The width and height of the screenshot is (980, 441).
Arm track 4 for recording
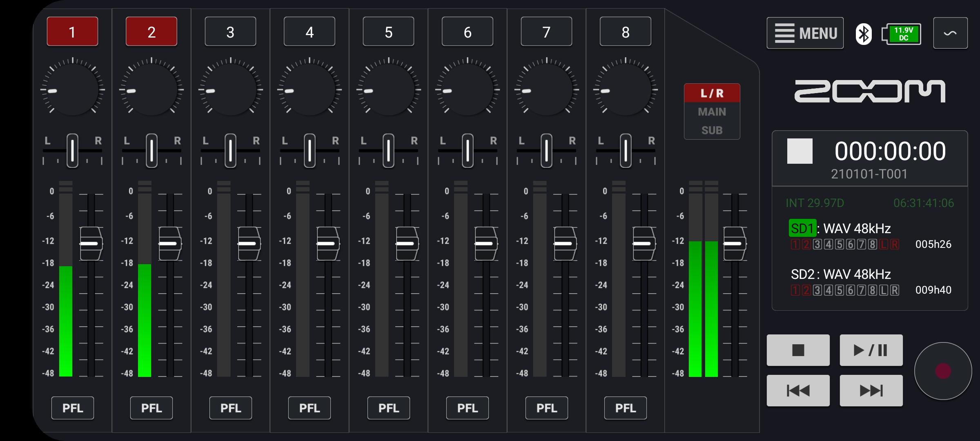point(310,31)
